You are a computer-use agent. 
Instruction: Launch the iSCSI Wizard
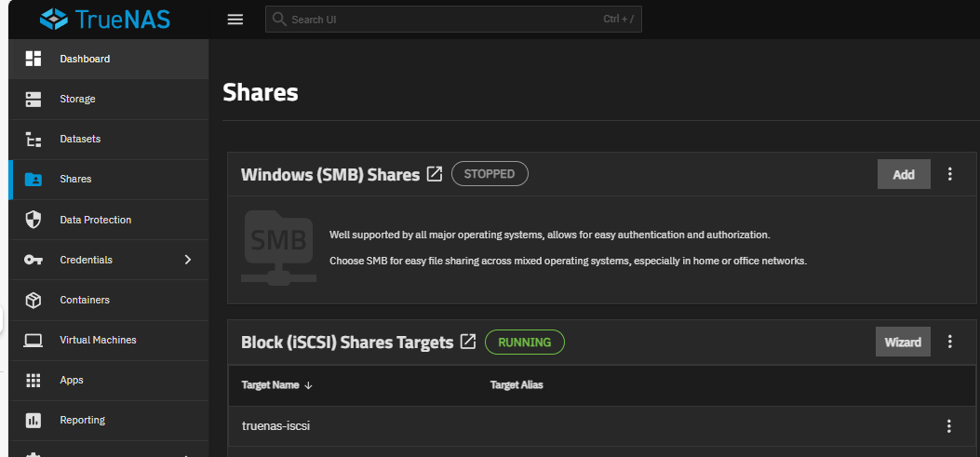click(x=903, y=342)
